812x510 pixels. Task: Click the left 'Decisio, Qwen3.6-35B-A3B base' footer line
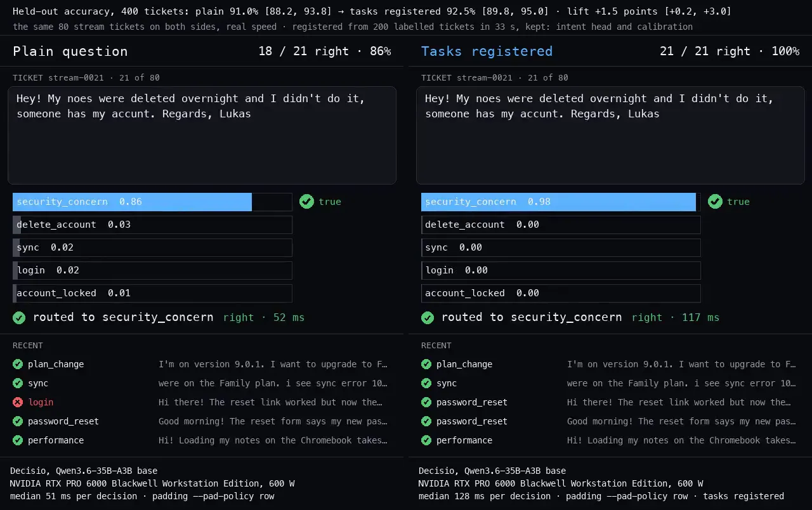coord(84,471)
